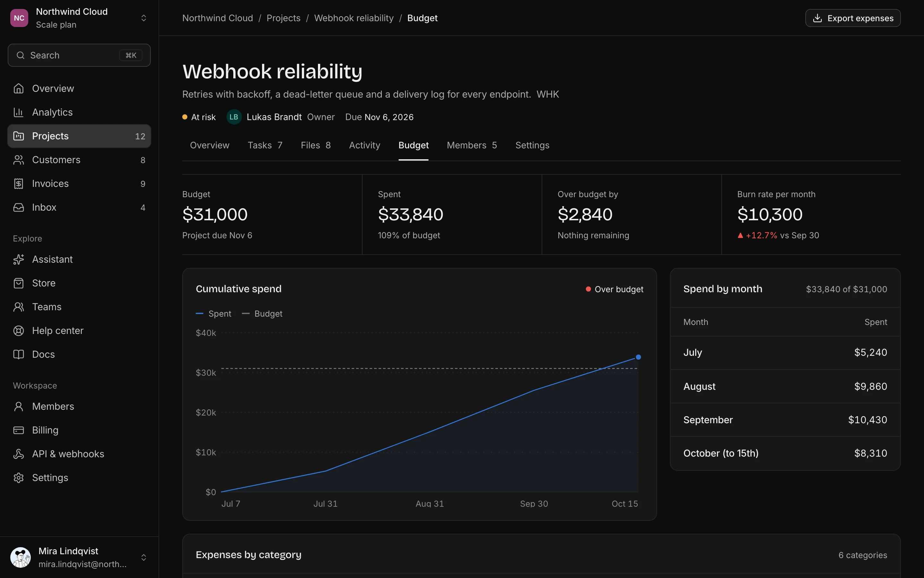Open the Store bag icon

[x=18, y=283]
